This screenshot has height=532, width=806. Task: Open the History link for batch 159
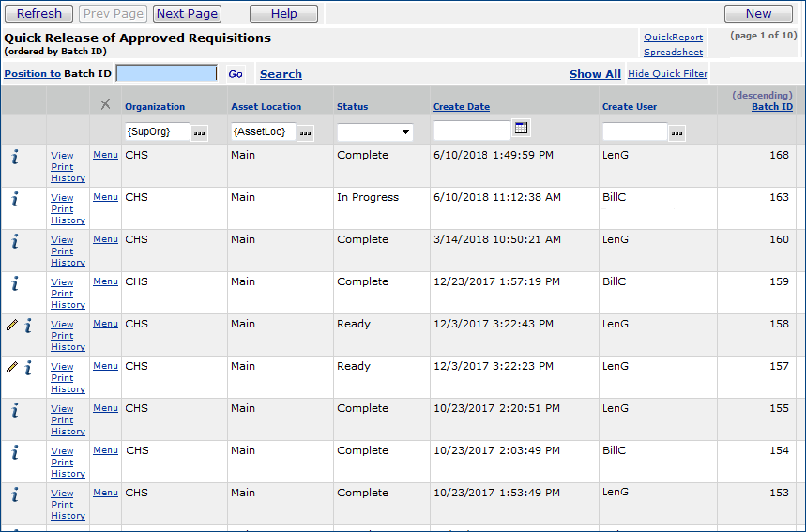[x=68, y=305]
